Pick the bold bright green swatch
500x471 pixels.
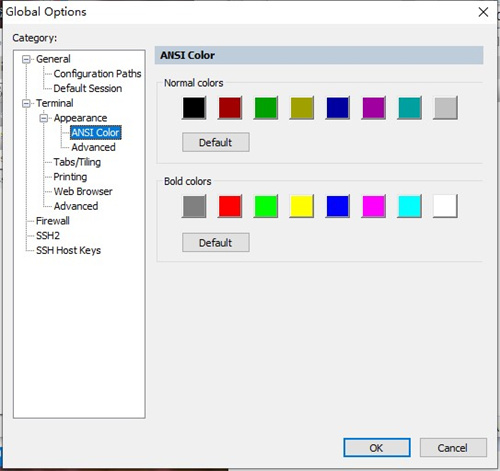click(266, 206)
